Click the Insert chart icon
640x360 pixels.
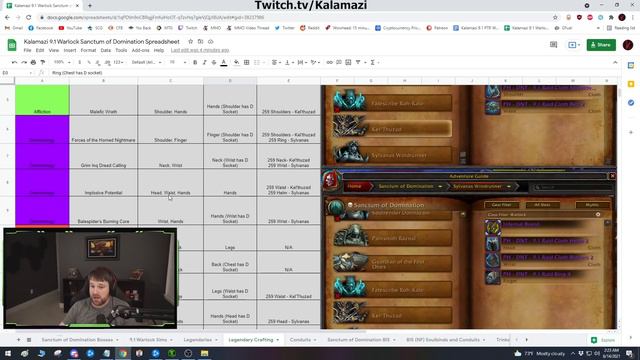tap(348, 62)
